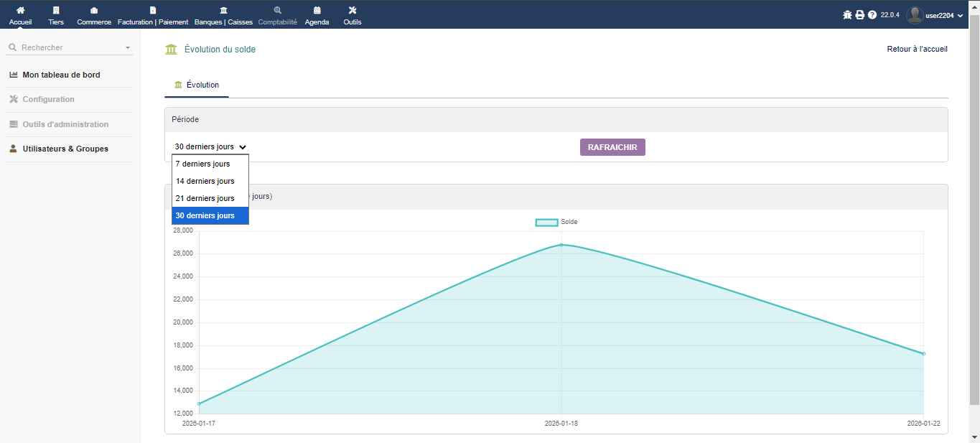Select the 7 derniers jours option
This screenshot has width=980, height=443.
point(203,164)
